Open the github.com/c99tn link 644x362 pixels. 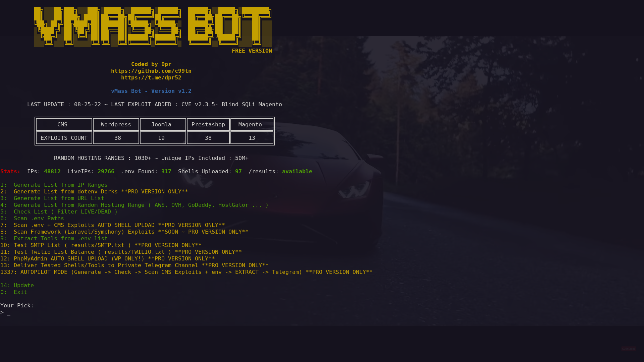pyautogui.click(x=151, y=71)
